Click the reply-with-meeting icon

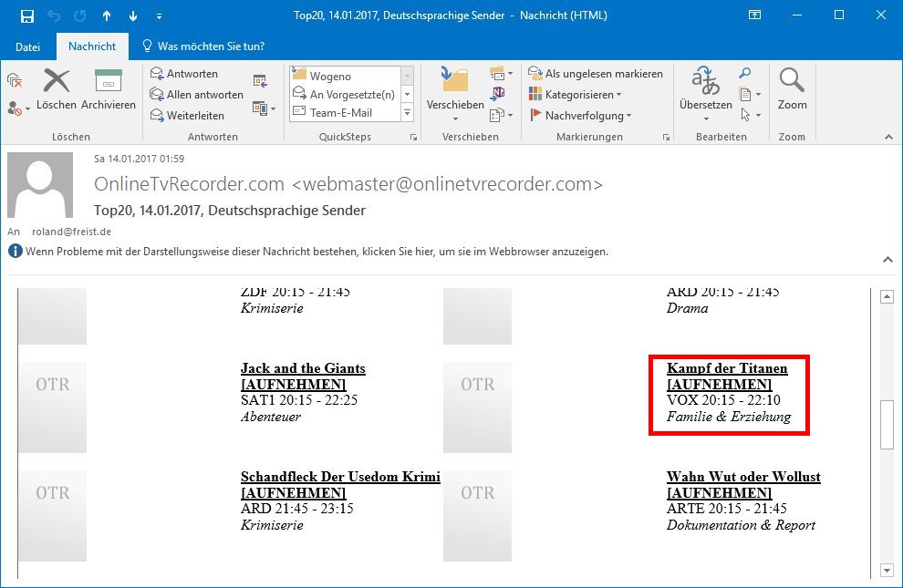[260, 81]
